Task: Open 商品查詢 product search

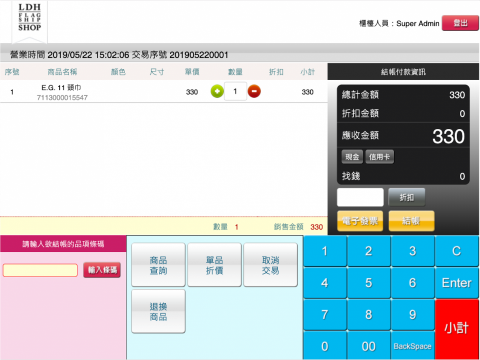Action: (x=158, y=265)
